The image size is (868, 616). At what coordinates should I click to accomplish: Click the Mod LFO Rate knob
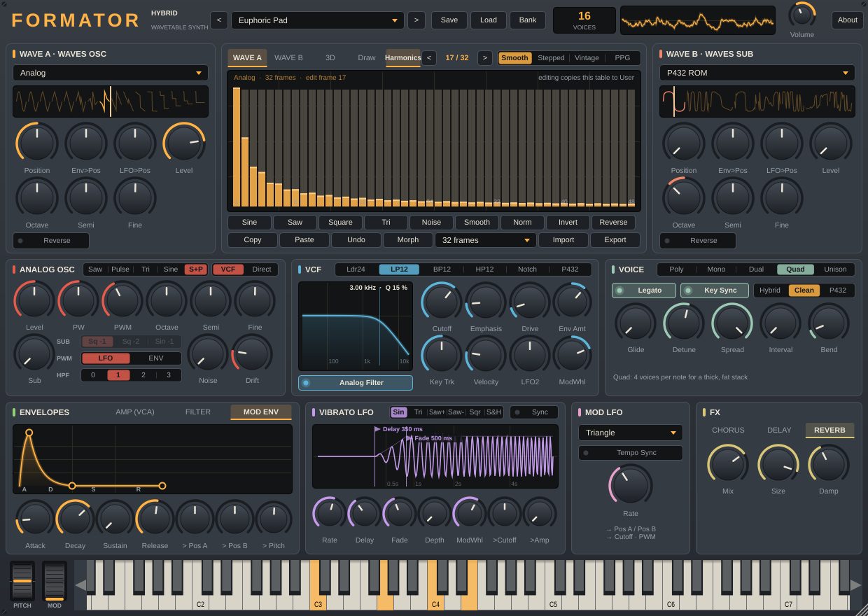(x=631, y=484)
